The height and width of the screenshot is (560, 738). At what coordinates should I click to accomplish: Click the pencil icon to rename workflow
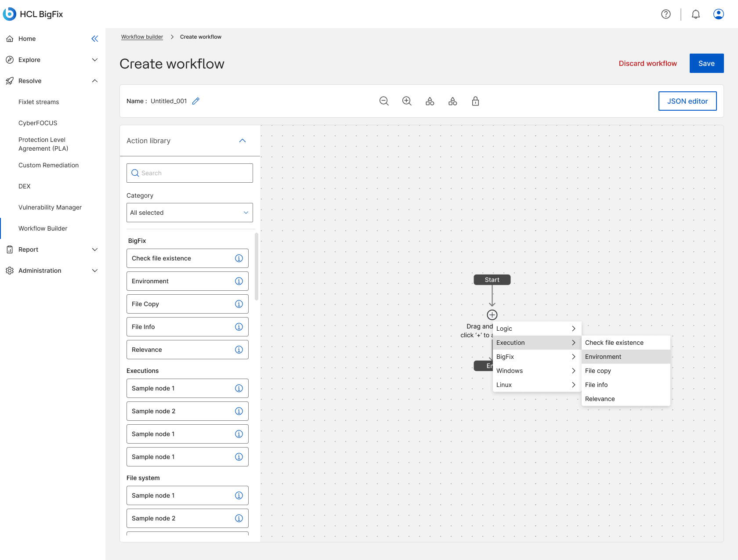point(196,101)
